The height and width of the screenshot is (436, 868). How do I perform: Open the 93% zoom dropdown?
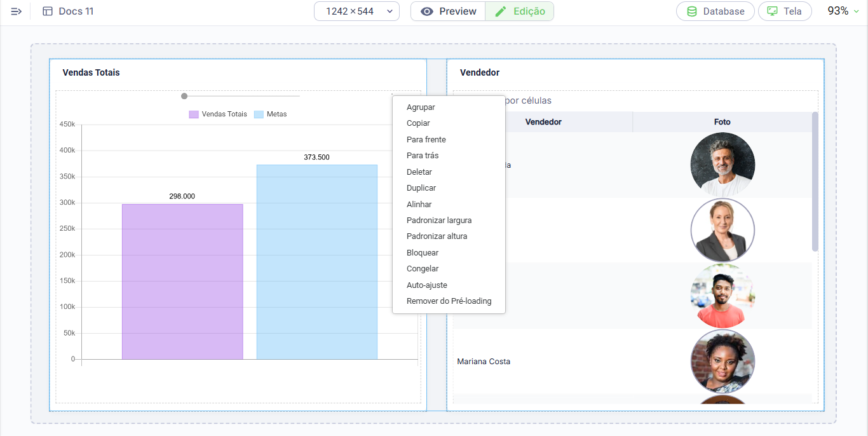(x=843, y=11)
